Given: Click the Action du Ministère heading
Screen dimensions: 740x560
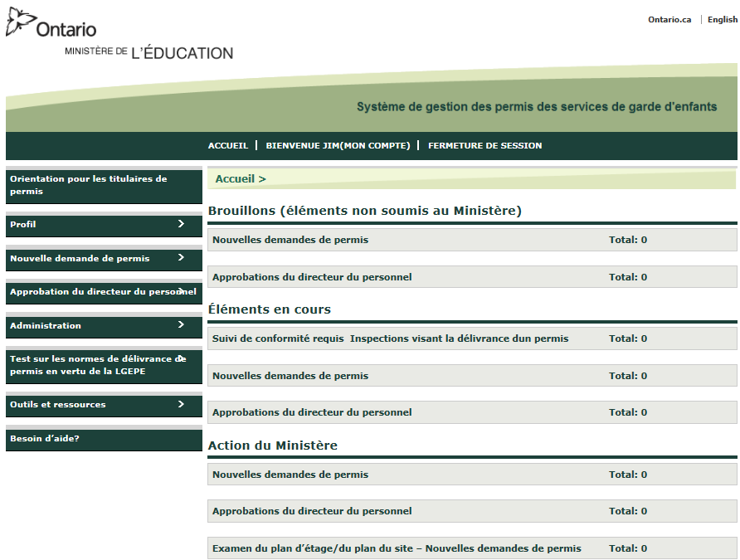Looking at the screenshot, I should 273,446.
